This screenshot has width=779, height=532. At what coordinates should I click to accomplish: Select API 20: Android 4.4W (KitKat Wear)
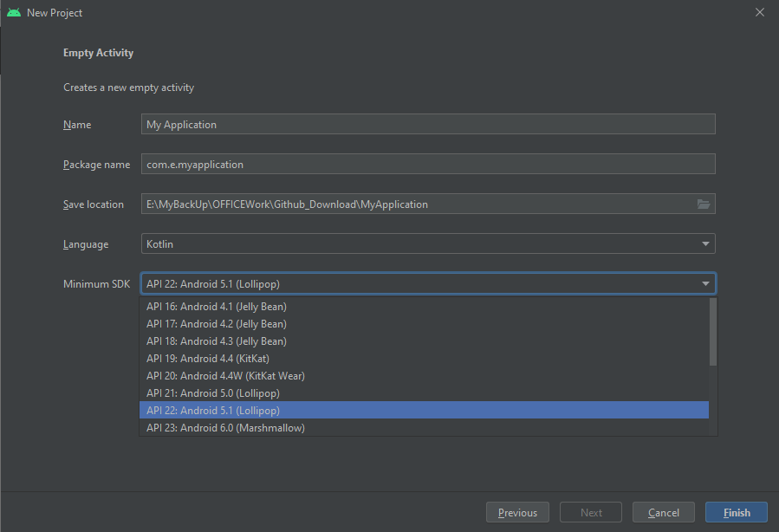pos(425,376)
